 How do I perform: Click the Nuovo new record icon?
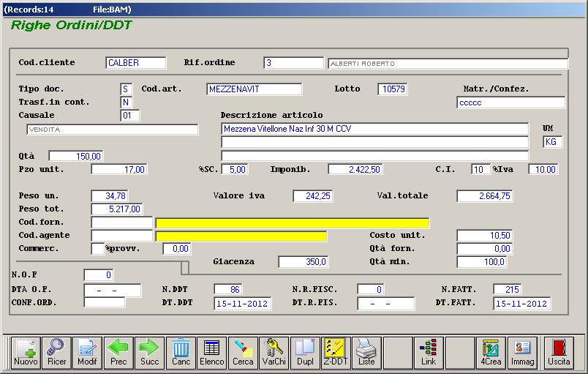pos(26,353)
